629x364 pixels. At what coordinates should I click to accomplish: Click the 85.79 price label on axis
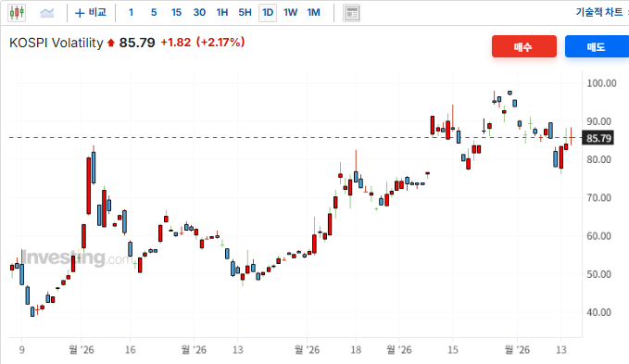pos(598,138)
